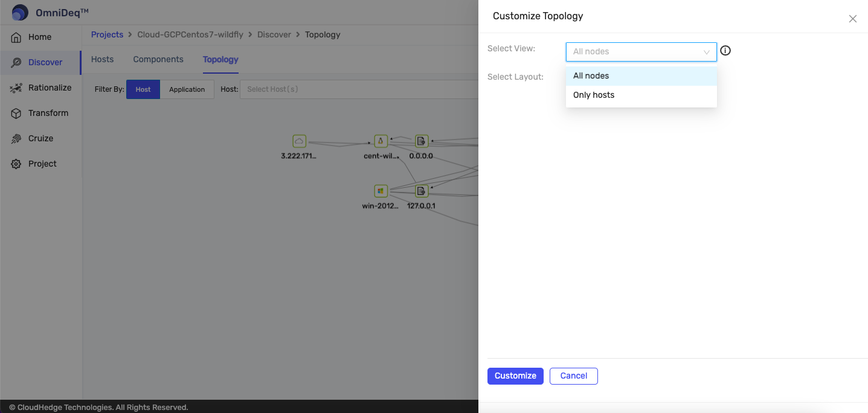Viewport: 868px width, 413px height.
Task: Switch to the Components tab
Action: point(158,59)
